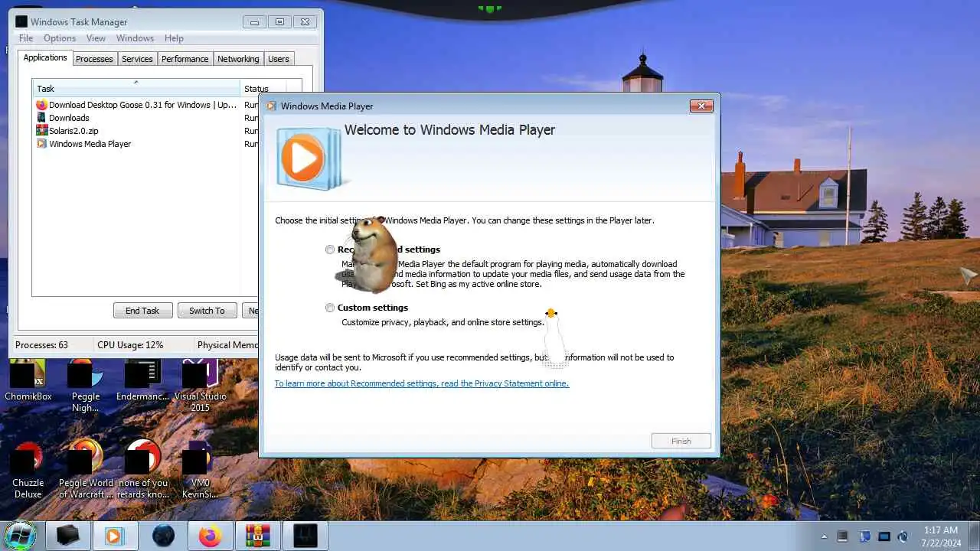Image resolution: width=980 pixels, height=551 pixels.
Task: Open the File menu in Task Manager
Action: click(26, 38)
